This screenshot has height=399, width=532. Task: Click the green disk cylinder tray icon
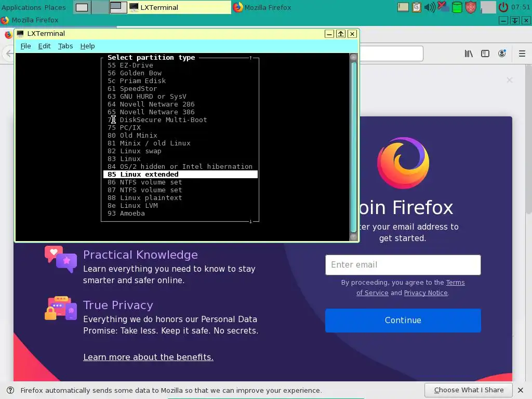[x=457, y=7]
